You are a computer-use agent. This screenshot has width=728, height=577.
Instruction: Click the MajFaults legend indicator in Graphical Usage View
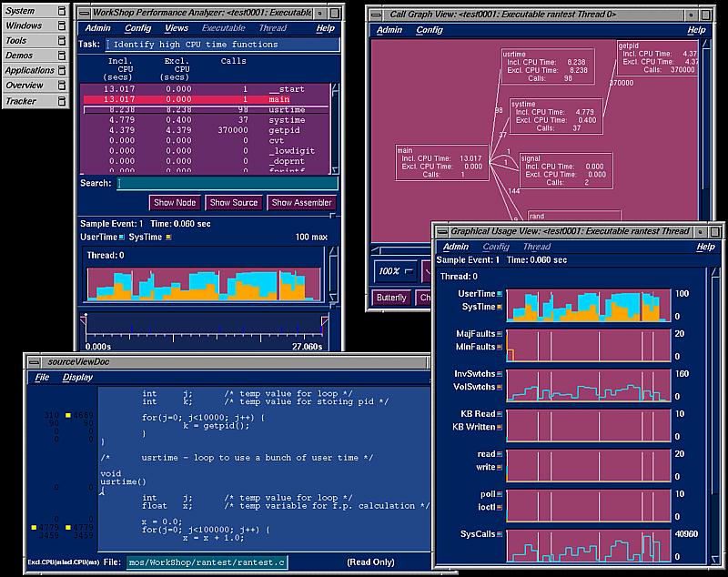[x=501, y=334]
